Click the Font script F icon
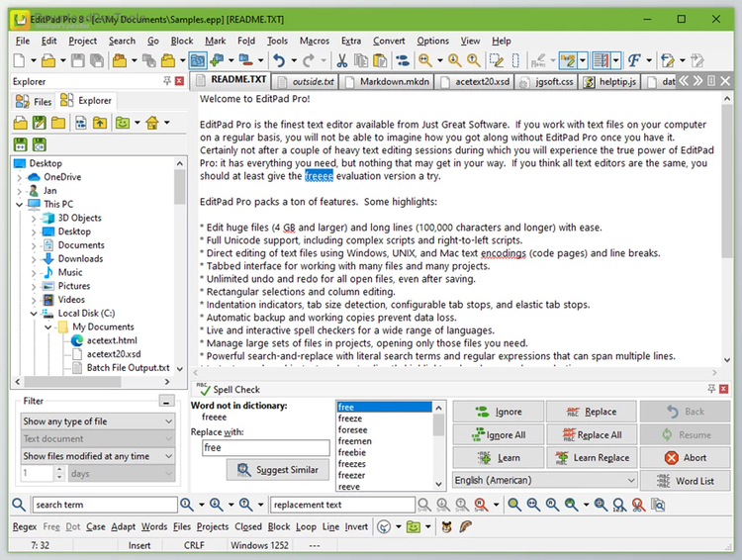Image resolution: width=742 pixels, height=560 pixels. 634,60
